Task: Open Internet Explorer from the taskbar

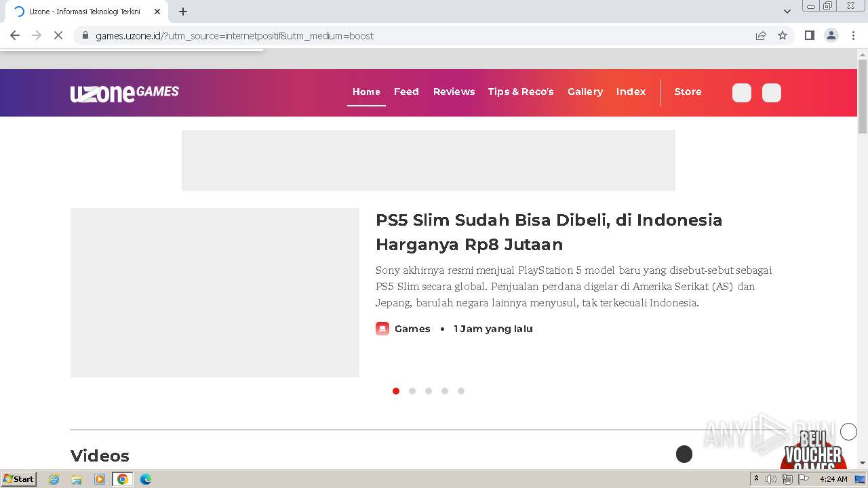Action: tap(54, 479)
